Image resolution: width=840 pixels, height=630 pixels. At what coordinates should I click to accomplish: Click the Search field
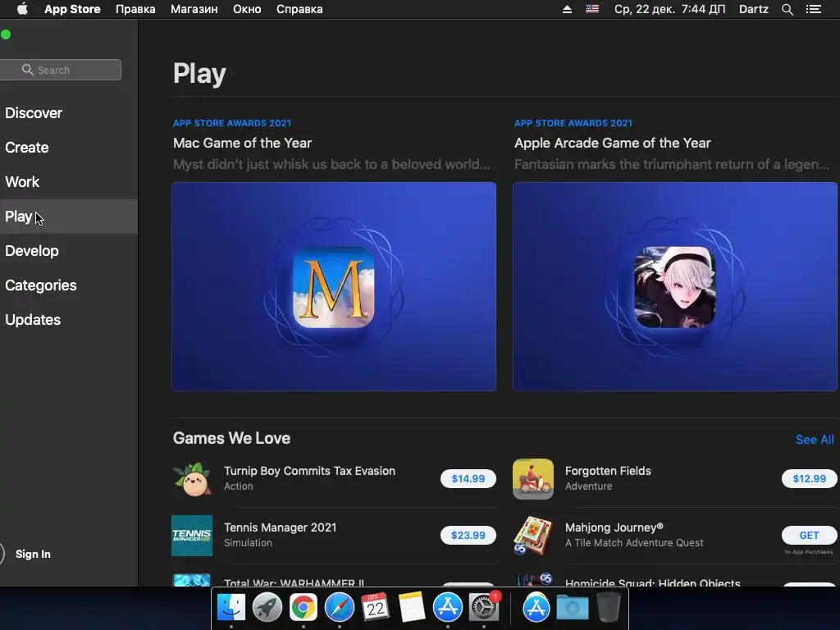pyautogui.click(x=61, y=70)
